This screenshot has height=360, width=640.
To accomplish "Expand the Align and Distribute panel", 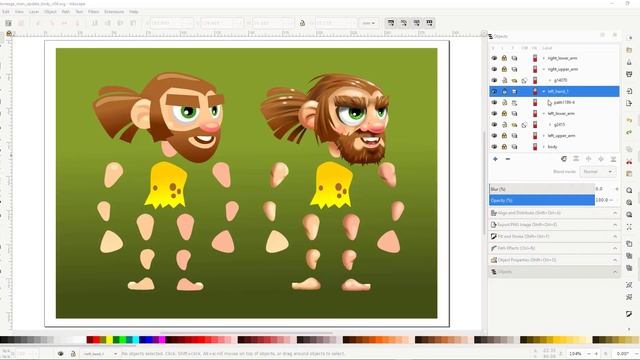I will pos(554,213).
